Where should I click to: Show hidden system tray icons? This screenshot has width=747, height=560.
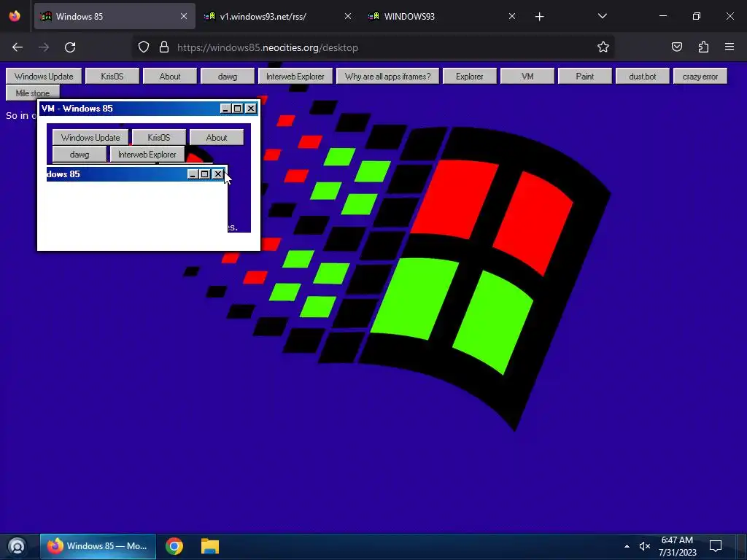627,546
